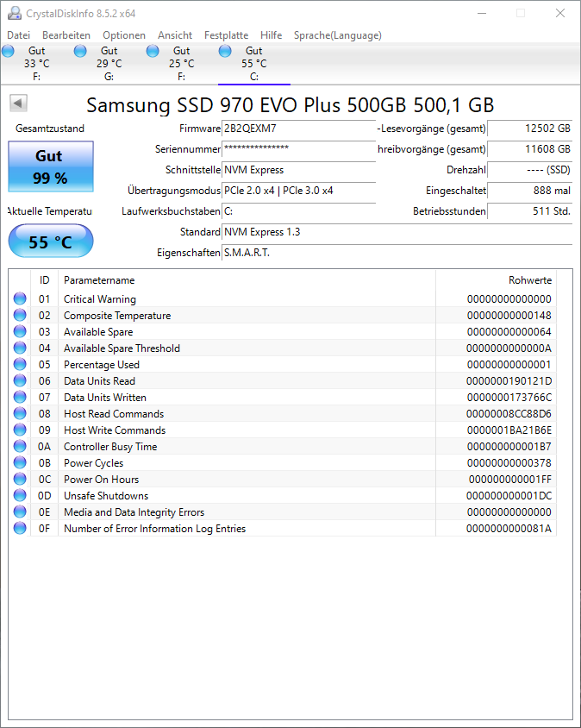Click status orb for Composite Temperature row
The width and height of the screenshot is (581, 728).
coord(20,315)
